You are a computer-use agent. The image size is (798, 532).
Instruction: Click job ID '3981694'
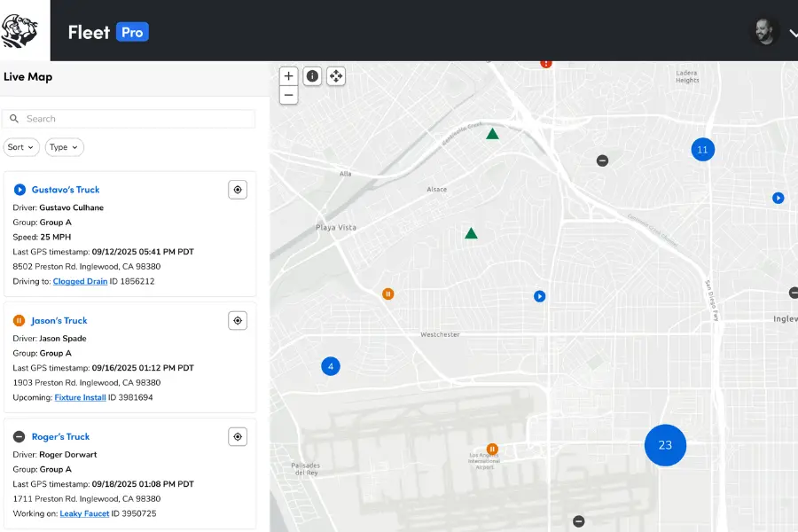pos(136,397)
